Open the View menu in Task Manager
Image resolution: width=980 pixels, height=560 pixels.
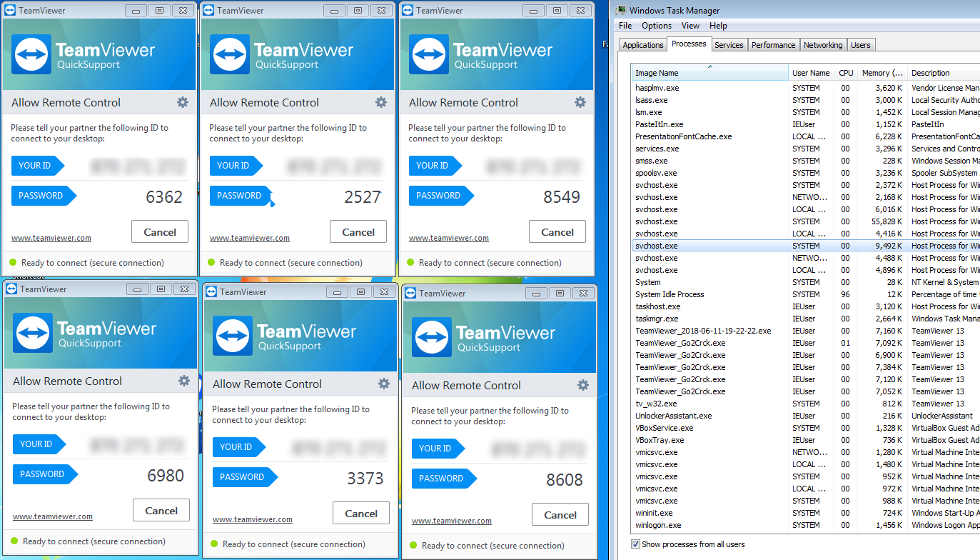click(690, 26)
